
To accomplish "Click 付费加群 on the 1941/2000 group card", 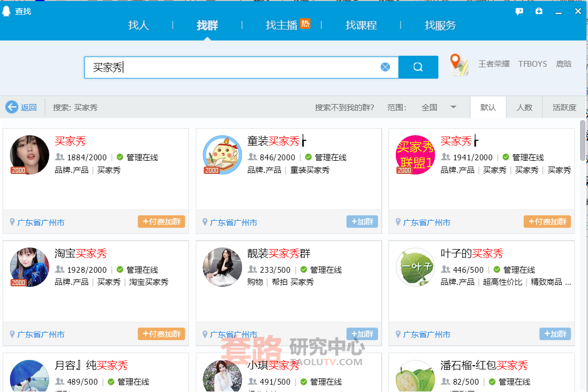I will point(547,222).
